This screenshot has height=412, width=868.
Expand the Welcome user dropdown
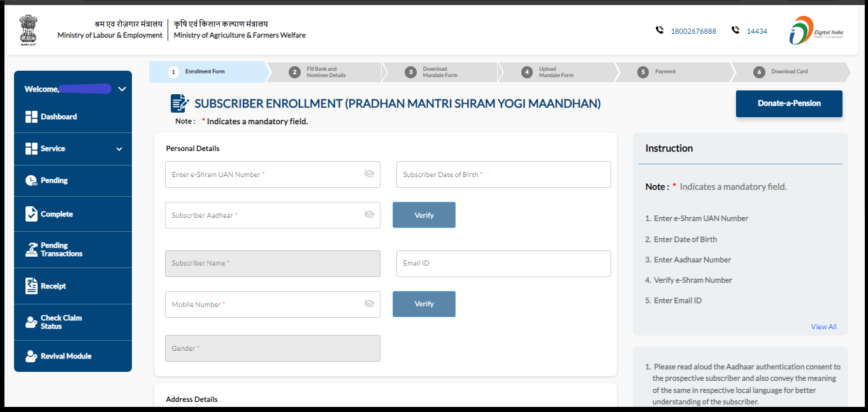point(122,89)
